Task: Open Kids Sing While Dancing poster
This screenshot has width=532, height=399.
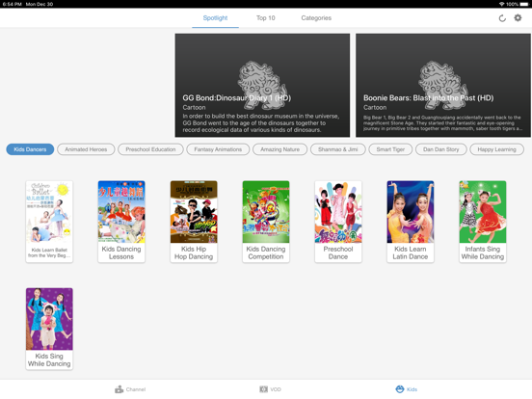Action: pyautogui.click(x=49, y=329)
